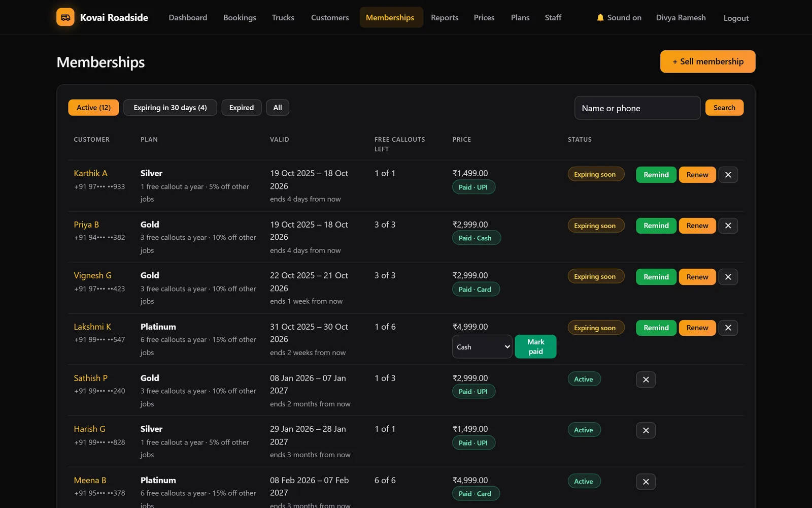
Task: Renew Vignesh G's Gold membership
Action: tap(697, 277)
